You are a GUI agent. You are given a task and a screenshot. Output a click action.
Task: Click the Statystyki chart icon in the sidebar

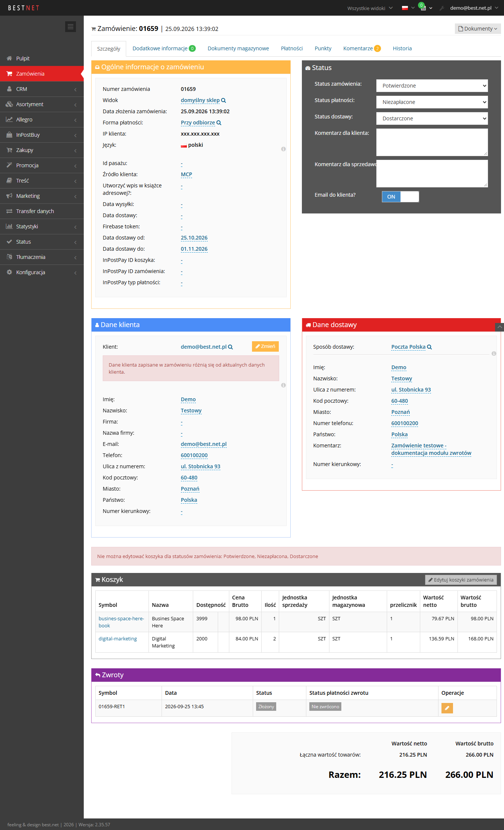point(9,226)
